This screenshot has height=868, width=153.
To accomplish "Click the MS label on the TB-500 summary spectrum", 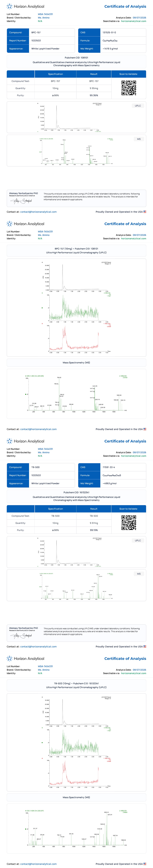I will pyautogui.click(x=139, y=574).
